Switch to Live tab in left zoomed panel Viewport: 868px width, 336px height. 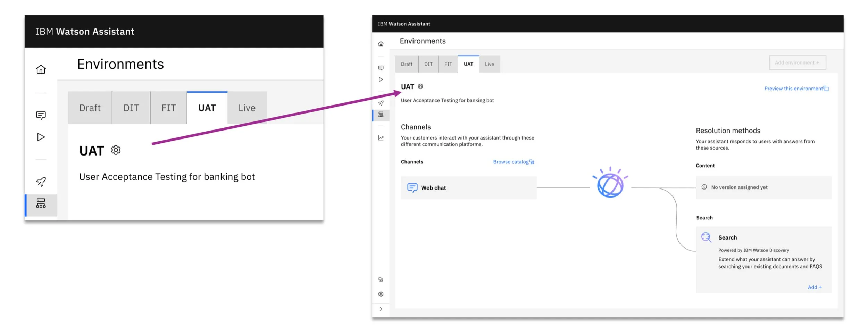pos(247,108)
